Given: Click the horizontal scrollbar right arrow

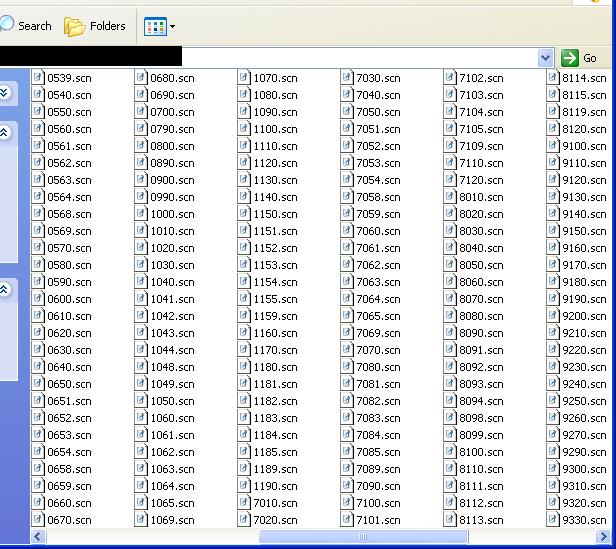Looking at the screenshot, I should pyautogui.click(x=602, y=536).
